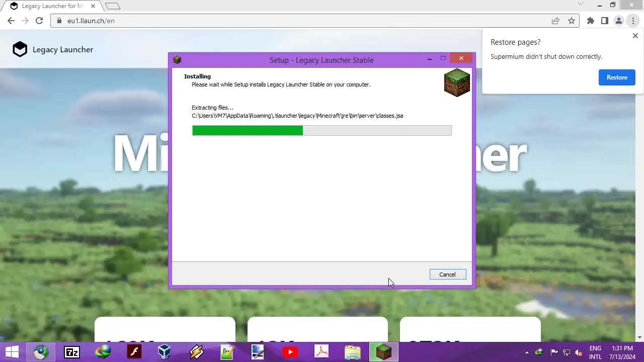Dismiss the Restore pages popup with X
Viewport: 644px width, 362px height.
click(x=635, y=36)
